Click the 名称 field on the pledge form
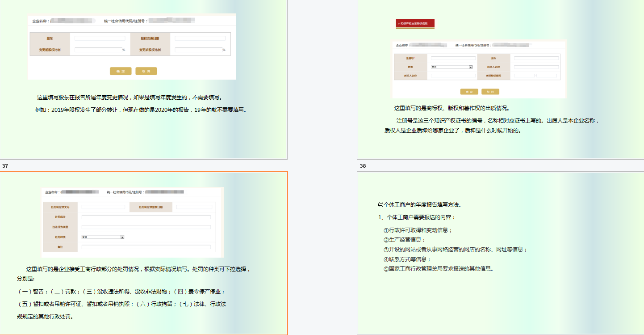This screenshot has width=644, height=335. [x=536, y=58]
